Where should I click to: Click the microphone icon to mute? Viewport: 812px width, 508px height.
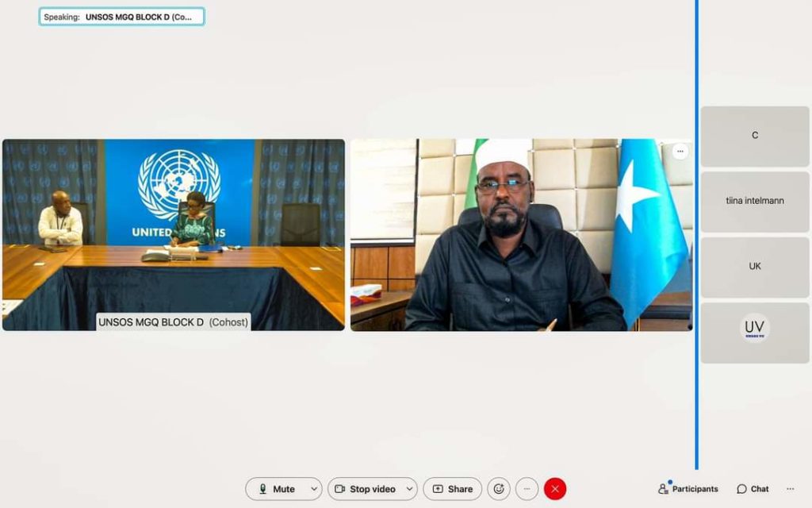(263, 489)
